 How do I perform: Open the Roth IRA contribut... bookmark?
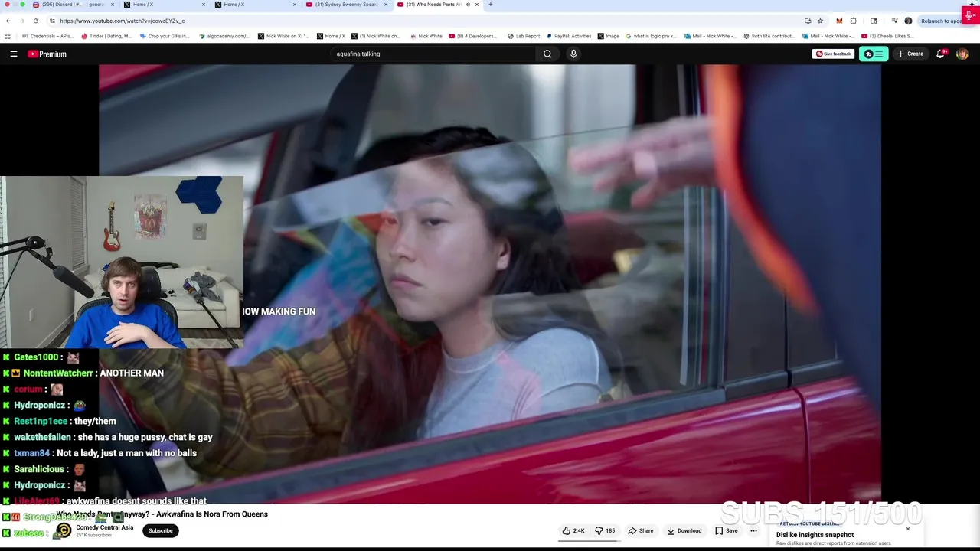(x=768, y=36)
